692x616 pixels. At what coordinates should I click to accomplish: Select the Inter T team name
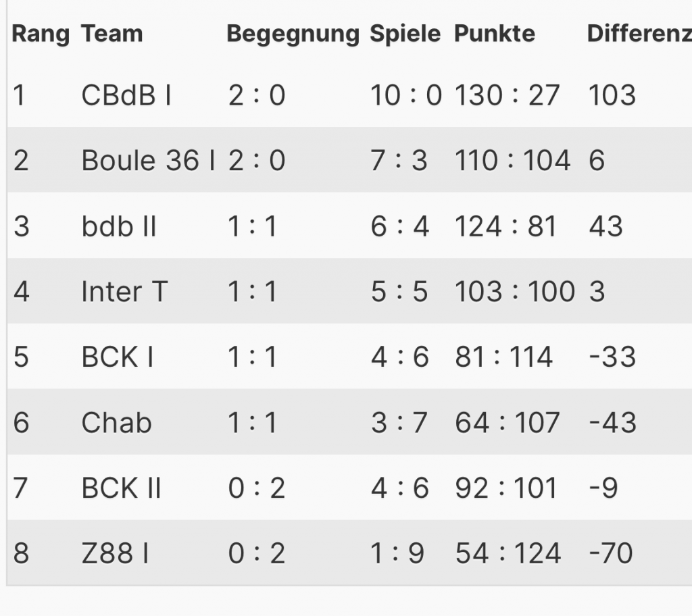point(124,292)
